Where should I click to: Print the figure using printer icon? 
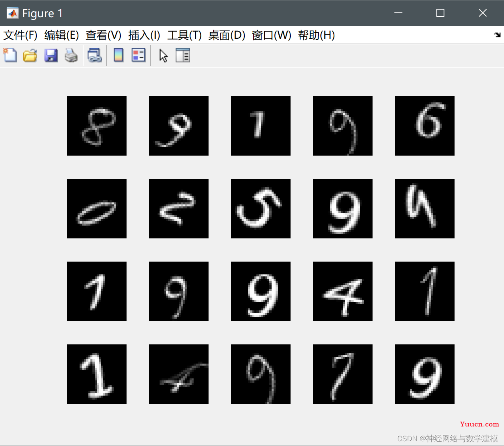click(71, 55)
